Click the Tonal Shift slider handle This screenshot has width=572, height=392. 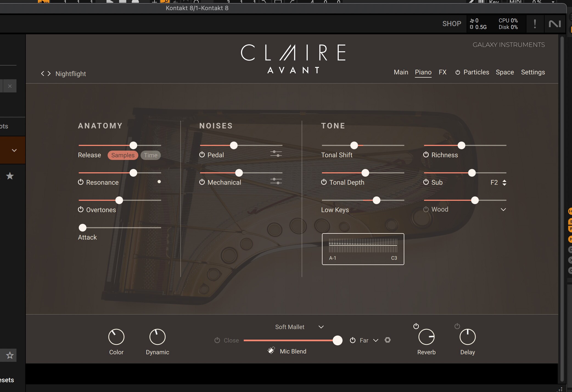(x=354, y=145)
